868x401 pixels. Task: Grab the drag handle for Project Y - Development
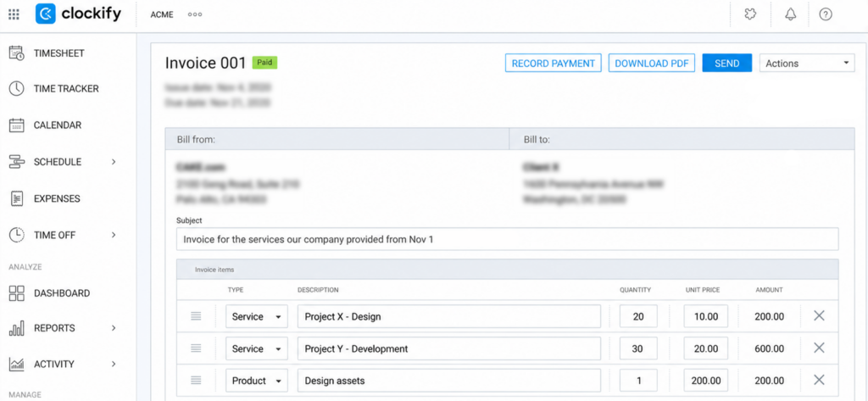pyautogui.click(x=196, y=348)
